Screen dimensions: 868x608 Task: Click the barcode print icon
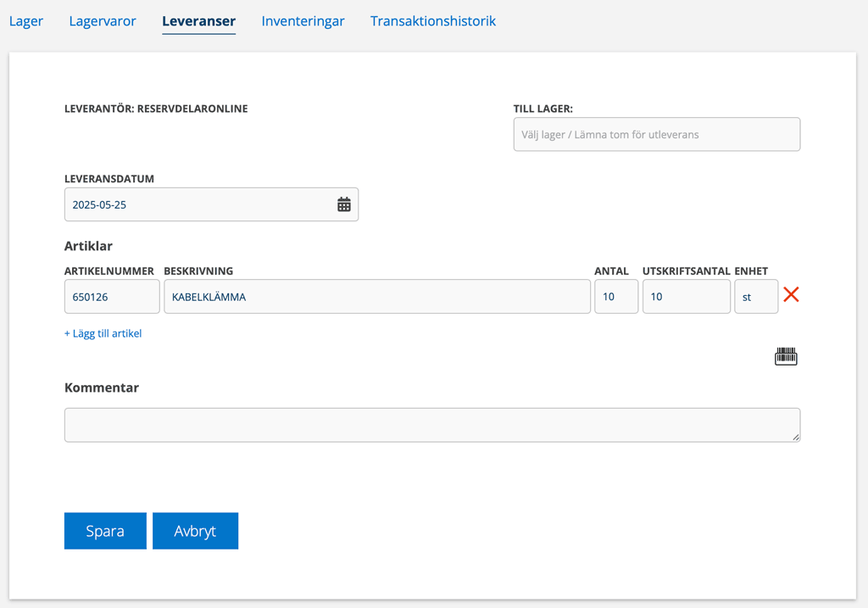pos(786,357)
